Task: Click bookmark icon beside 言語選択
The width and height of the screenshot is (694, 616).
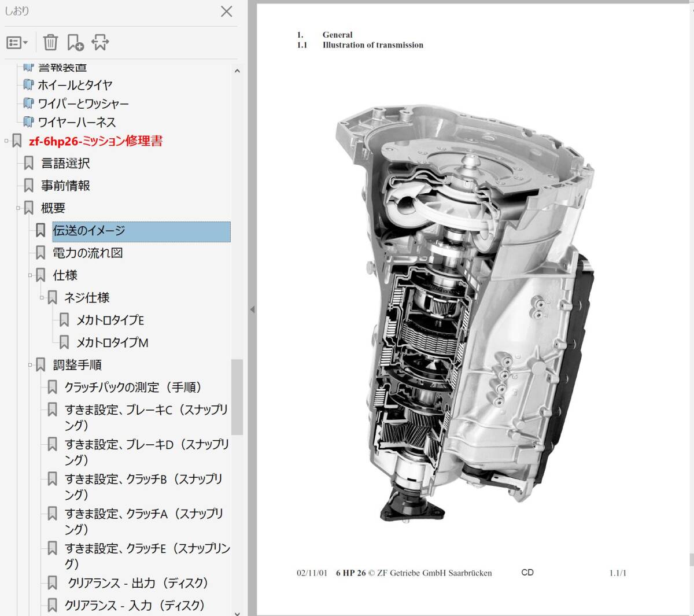Action: click(x=29, y=164)
